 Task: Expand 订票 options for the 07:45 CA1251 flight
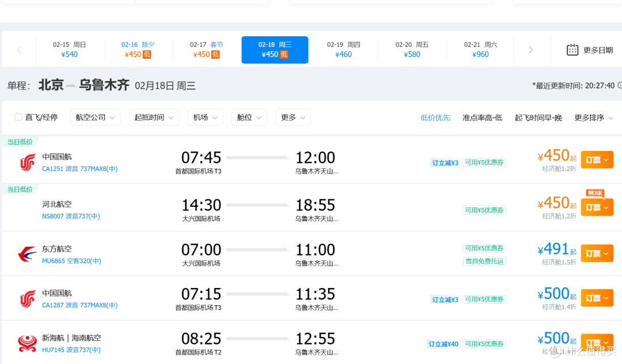click(x=597, y=160)
